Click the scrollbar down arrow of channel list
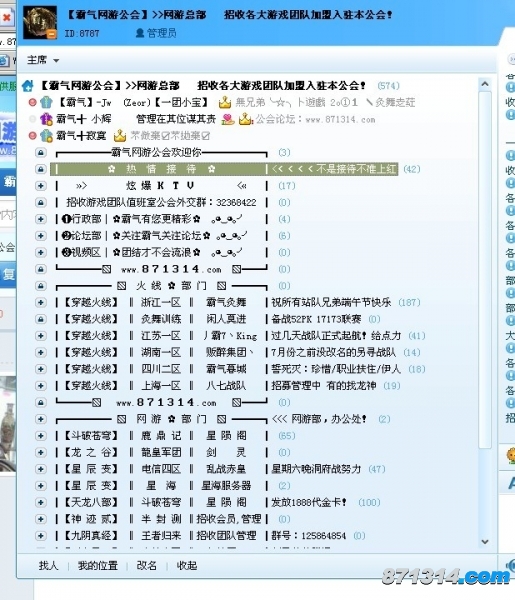 point(485,541)
